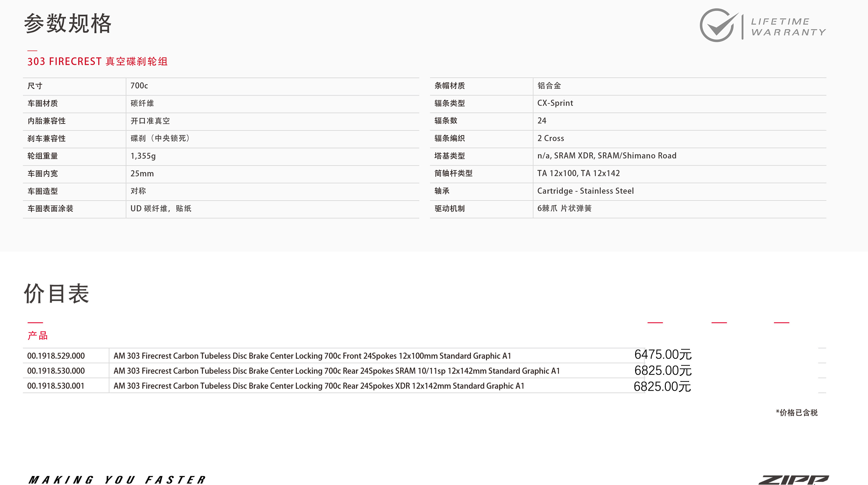Viewport: 868px width, 485px height.
Task: Click the 尺寸 row label
Action: coord(35,86)
